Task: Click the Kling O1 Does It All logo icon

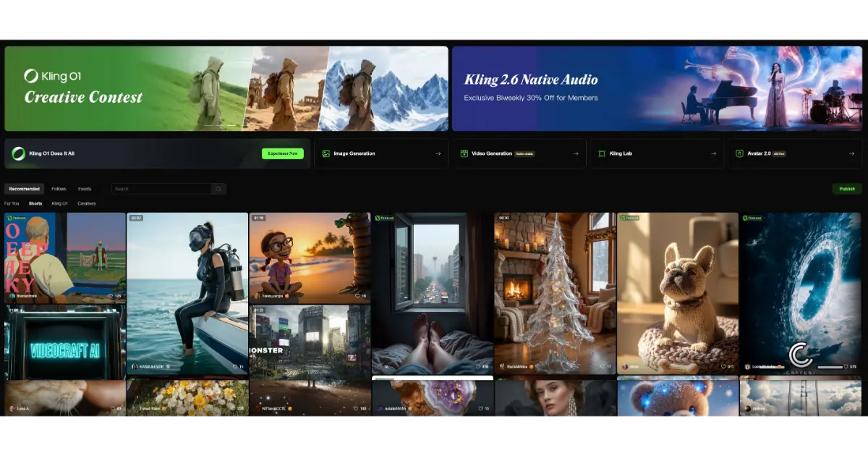Action: (x=18, y=153)
